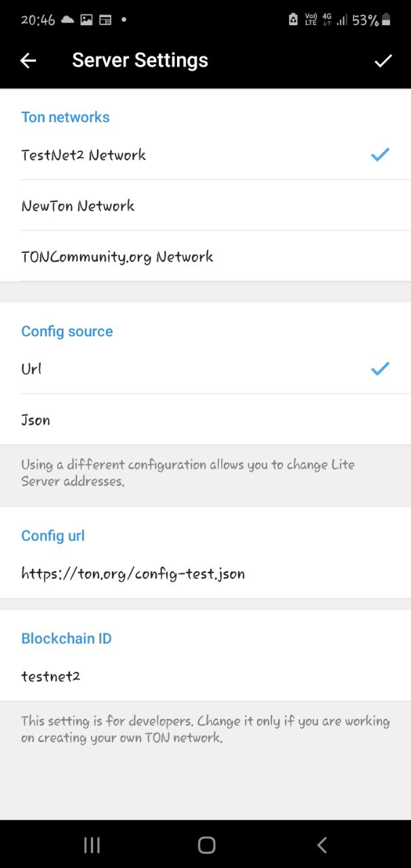Screen dimensions: 411x868
Task: Tap the image icon in status bar
Action: coord(86,20)
